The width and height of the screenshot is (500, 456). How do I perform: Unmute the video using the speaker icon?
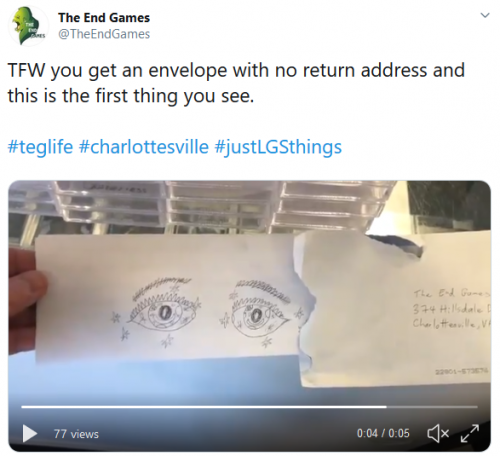tap(438, 433)
